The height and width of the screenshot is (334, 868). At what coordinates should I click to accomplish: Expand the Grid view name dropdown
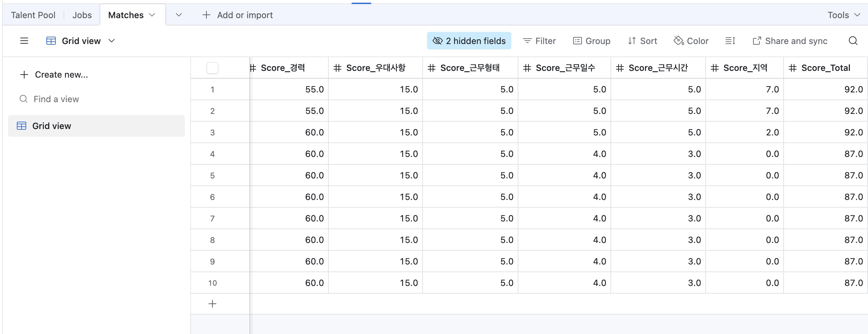(x=112, y=41)
